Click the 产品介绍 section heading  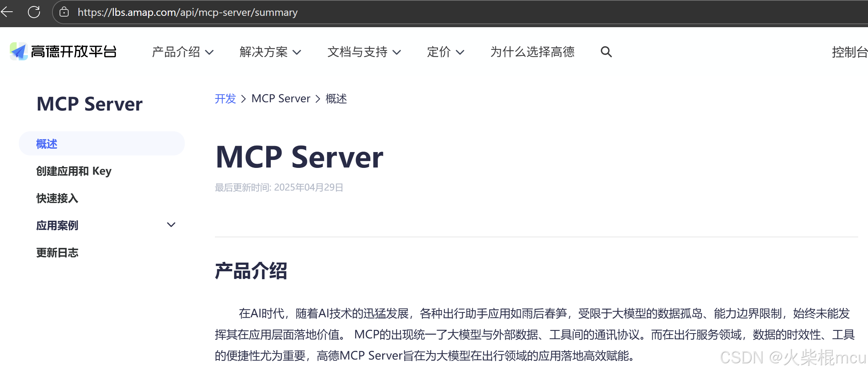[251, 271]
